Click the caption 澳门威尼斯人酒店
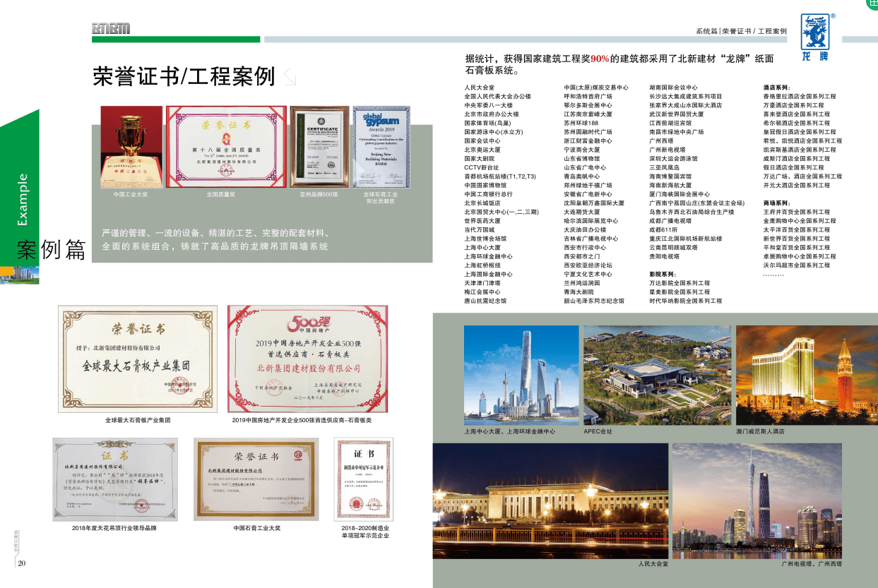This screenshot has width=878, height=588. click(x=760, y=431)
